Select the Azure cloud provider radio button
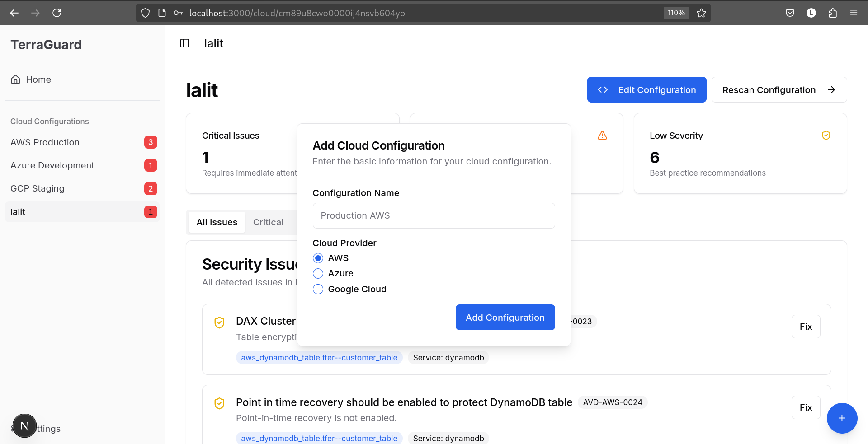Viewport: 868px width, 444px height. tap(318, 273)
